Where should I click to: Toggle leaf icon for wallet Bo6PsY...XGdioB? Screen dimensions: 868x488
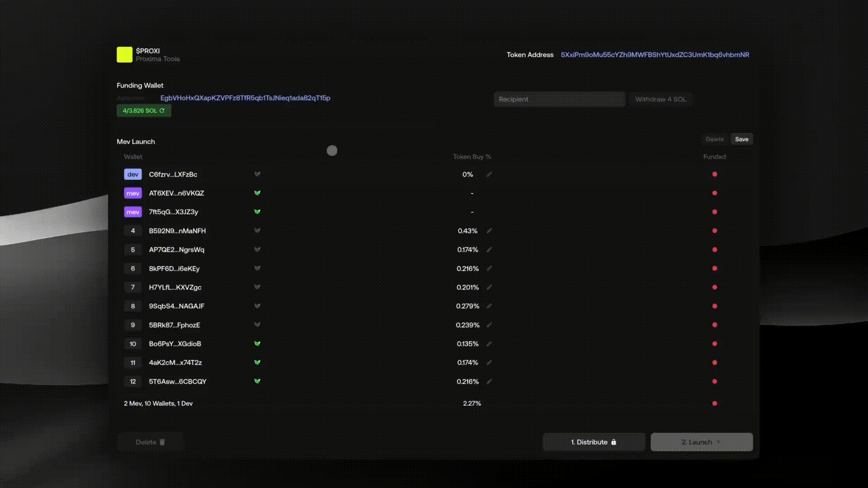point(257,343)
